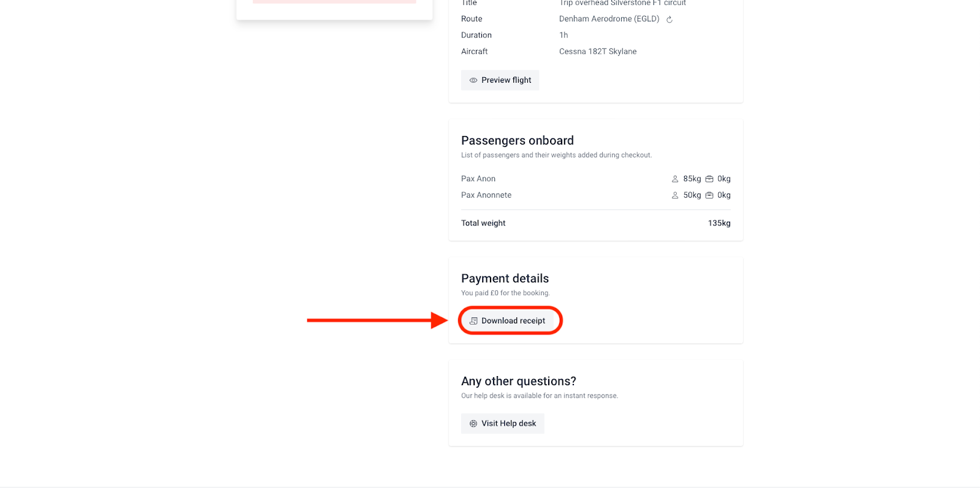Click the person icon next to 50kg
This screenshot has width=980, height=490.
click(675, 195)
